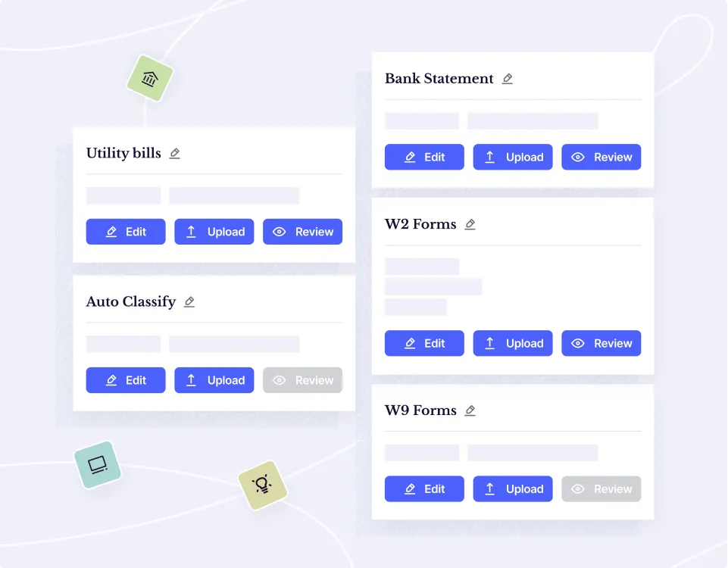The height and width of the screenshot is (568, 728).
Task: Edit the W2 Forms entry
Action: coord(424,343)
